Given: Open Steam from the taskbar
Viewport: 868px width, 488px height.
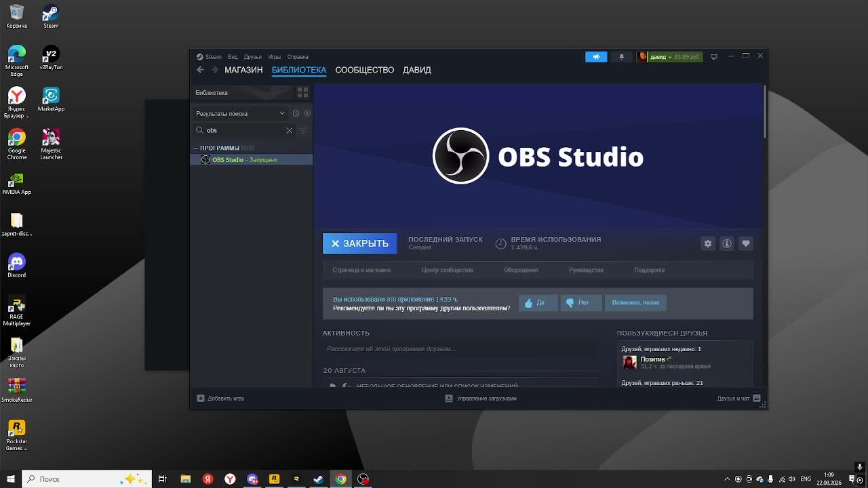Looking at the screenshot, I should click(x=318, y=479).
